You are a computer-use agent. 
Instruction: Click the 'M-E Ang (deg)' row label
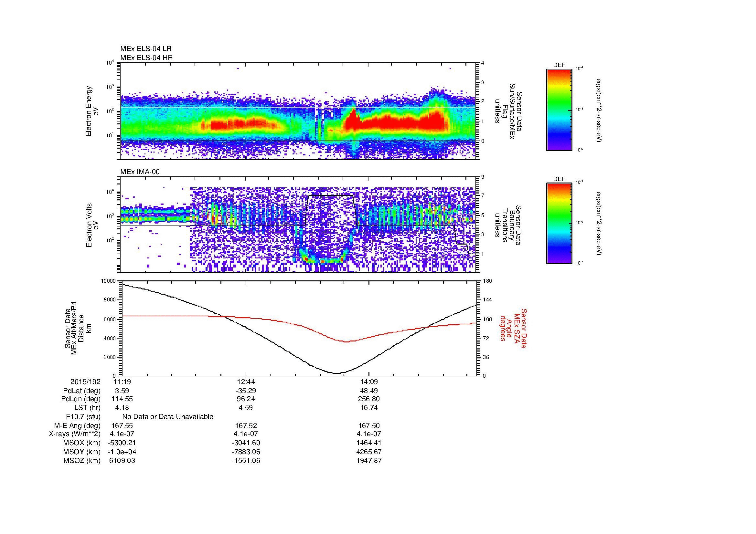click(x=77, y=425)
